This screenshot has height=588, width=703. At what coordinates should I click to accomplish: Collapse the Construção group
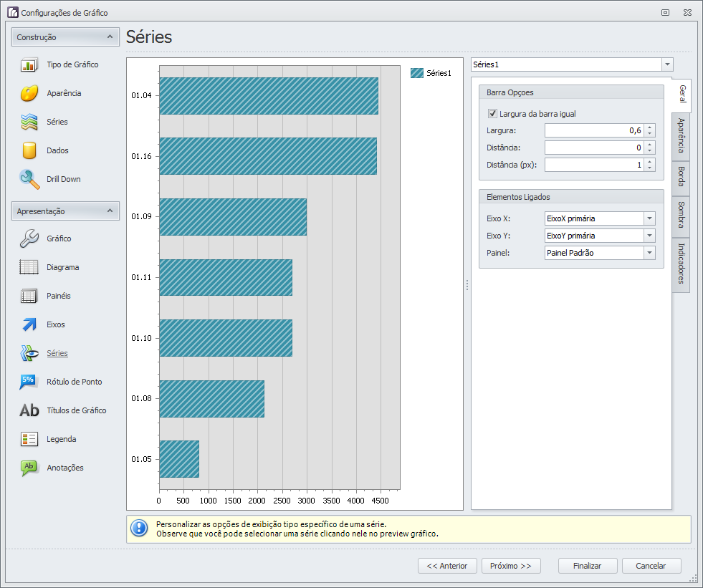(110, 37)
